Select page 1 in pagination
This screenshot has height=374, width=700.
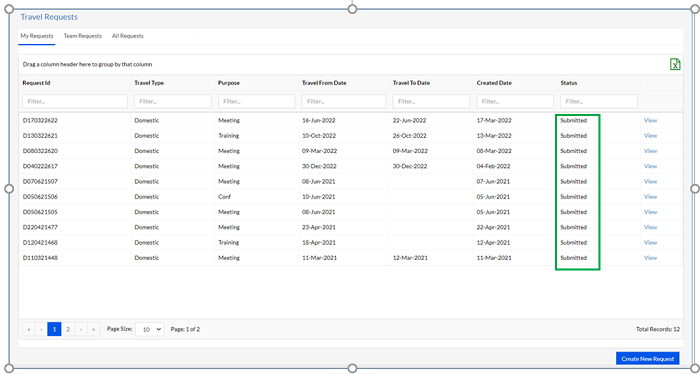pyautogui.click(x=54, y=329)
